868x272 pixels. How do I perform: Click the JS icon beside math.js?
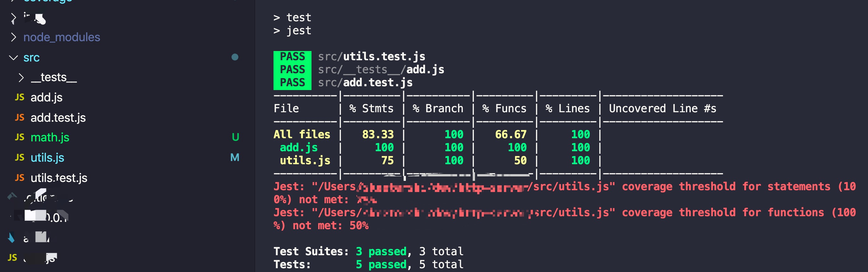point(20,137)
